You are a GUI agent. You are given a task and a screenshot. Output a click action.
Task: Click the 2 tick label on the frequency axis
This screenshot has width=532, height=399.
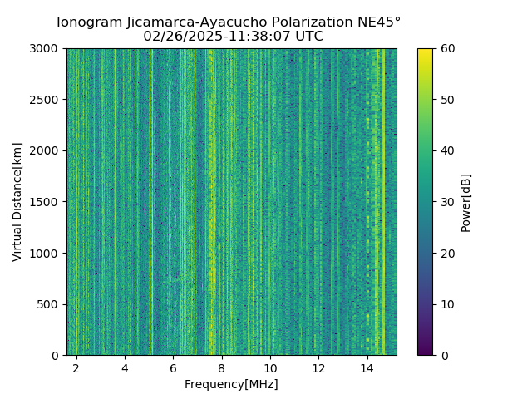click(76, 367)
